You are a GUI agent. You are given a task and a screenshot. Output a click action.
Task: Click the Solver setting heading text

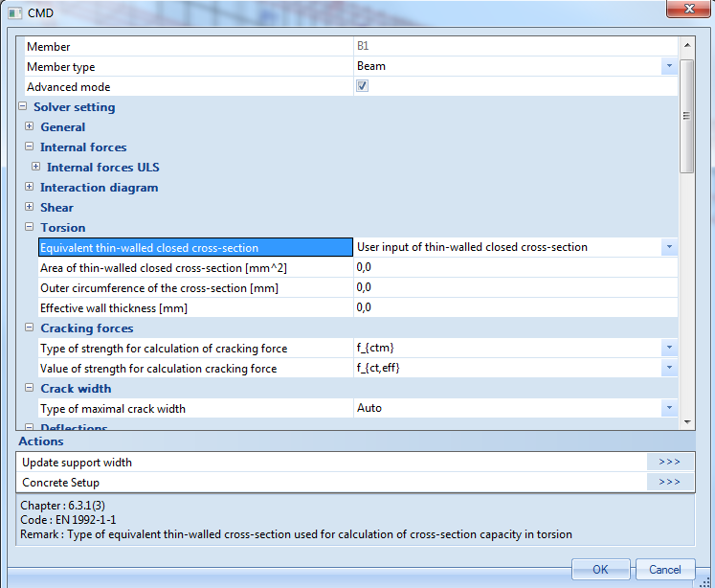(75, 106)
